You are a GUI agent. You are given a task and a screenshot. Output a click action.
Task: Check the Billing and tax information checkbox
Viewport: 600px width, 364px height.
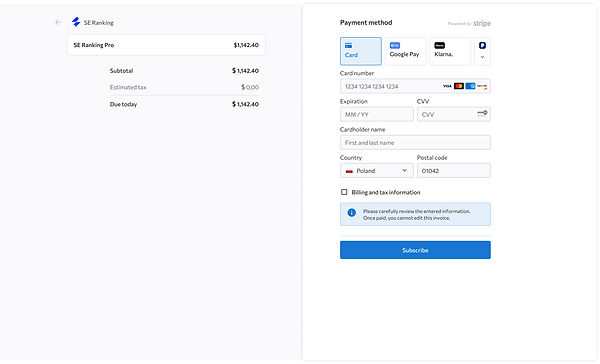click(x=344, y=192)
